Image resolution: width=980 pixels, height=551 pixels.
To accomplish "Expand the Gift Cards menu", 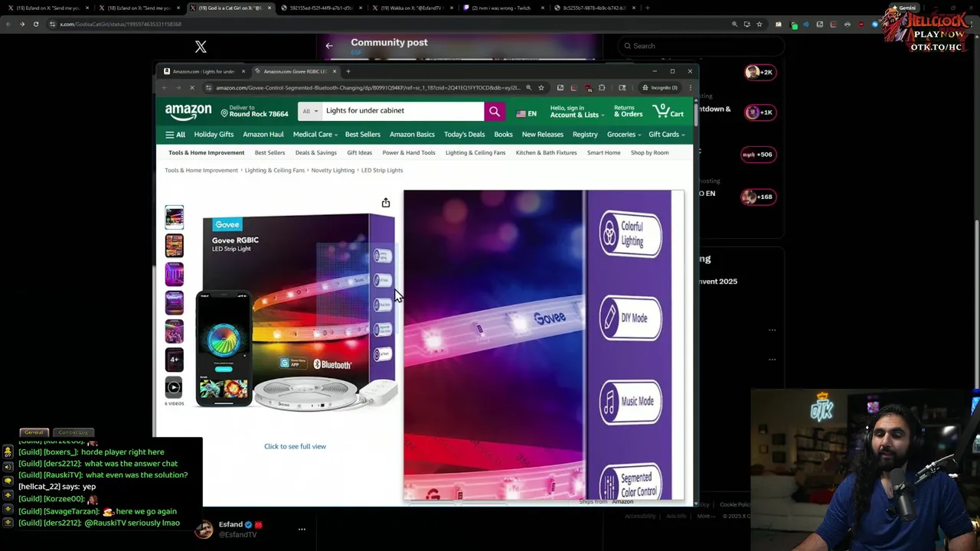I will click(666, 135).
